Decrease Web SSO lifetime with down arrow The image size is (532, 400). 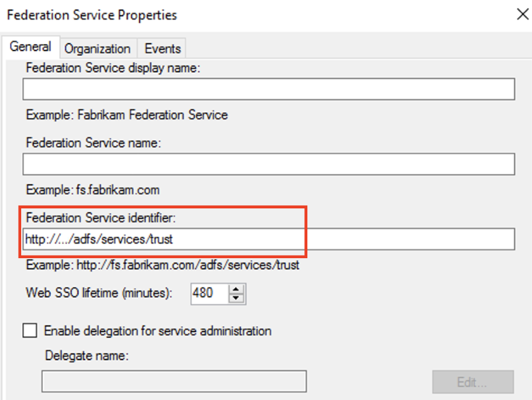[236, 297]
